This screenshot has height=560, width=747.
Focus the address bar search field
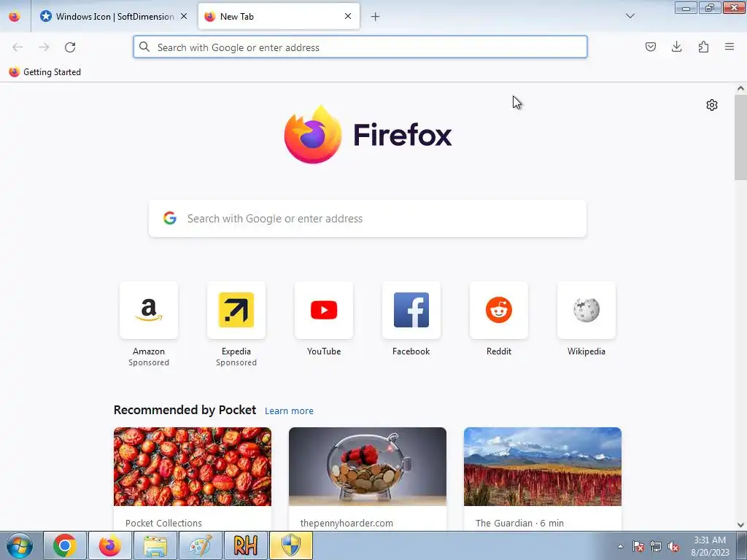[360, 47]
